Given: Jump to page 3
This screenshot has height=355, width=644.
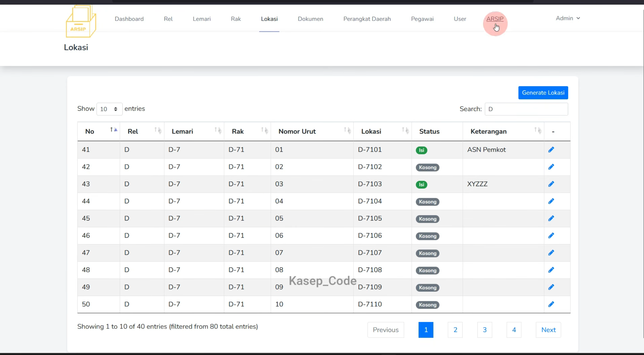Looking at the screenshot, I should 485,330.
